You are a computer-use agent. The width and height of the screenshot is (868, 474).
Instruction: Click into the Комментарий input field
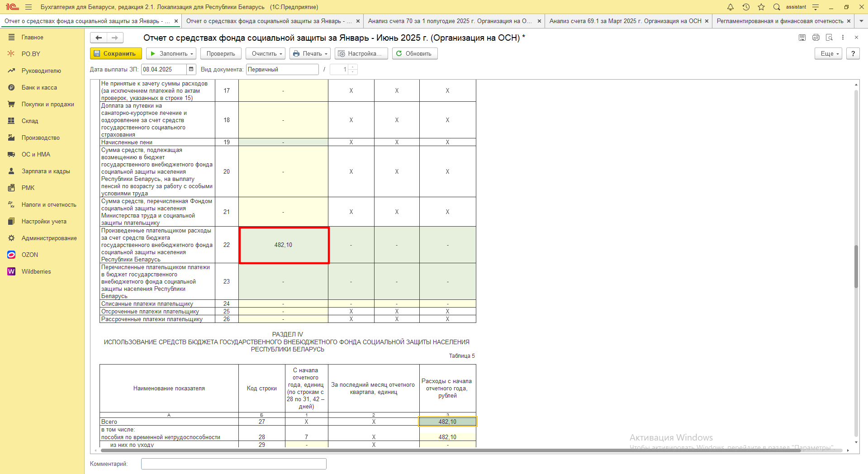233,464
